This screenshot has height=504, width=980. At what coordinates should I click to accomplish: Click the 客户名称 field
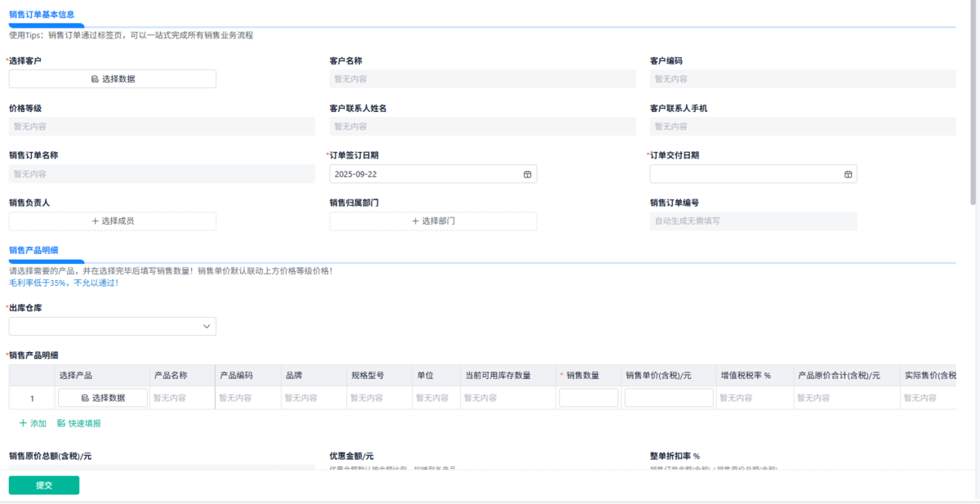pyautogui.click(x=483, y=79)
